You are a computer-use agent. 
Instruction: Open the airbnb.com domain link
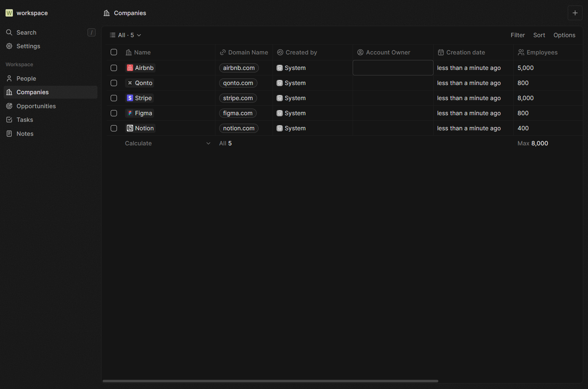click(x=239, y=68)
